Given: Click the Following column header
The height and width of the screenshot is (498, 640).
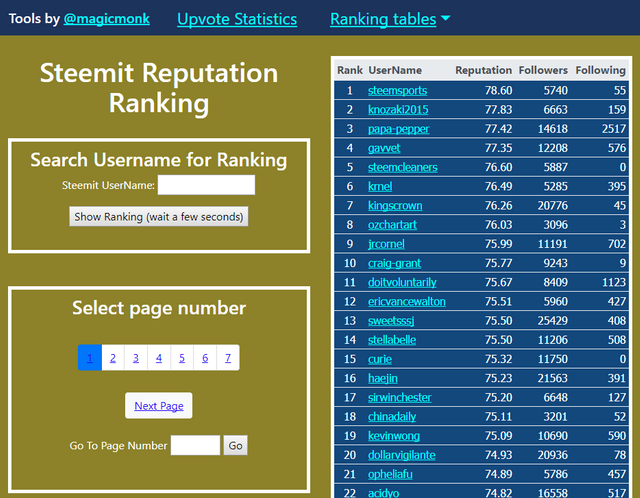Looking at the screenshot, I should click(600, 70).
